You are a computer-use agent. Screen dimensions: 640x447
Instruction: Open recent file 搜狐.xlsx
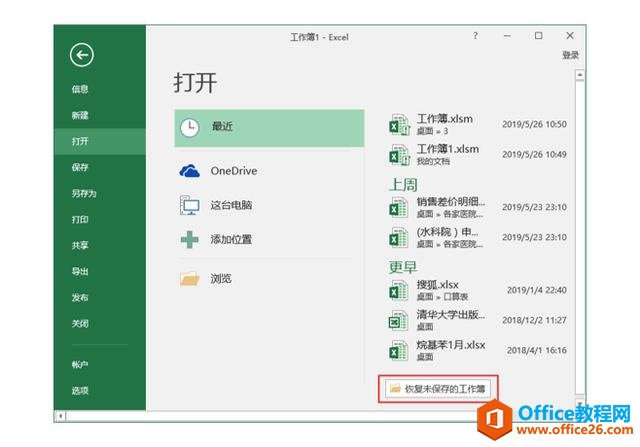point(478,290)
